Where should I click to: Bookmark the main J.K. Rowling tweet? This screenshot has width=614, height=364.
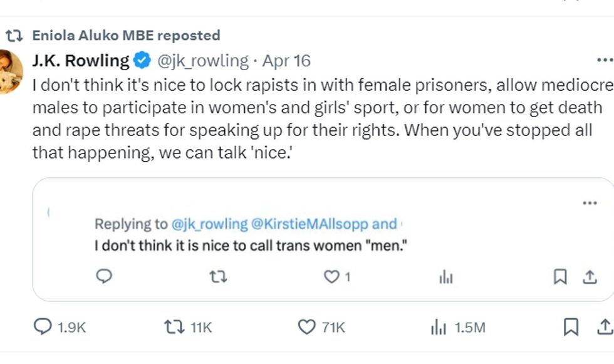click(571, 326)
